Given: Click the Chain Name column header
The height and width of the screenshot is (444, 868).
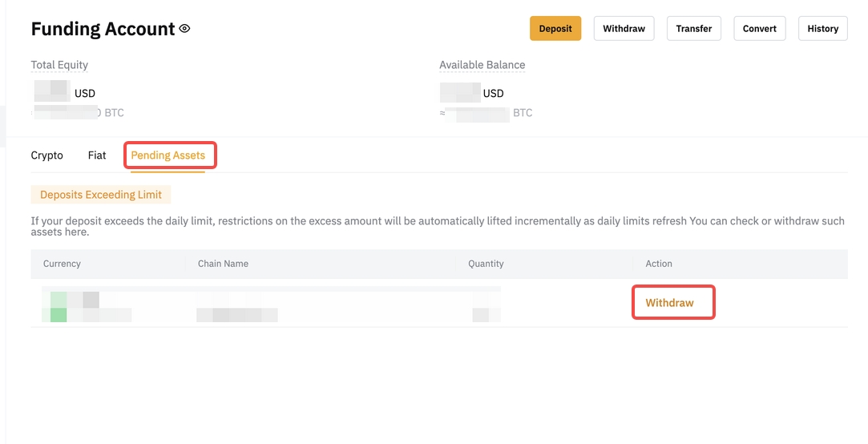Looking at the screenshot, I should click(224, 264).
